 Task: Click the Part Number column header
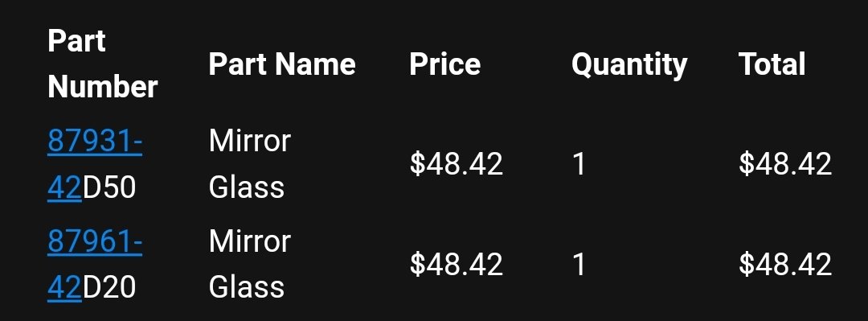103,64
